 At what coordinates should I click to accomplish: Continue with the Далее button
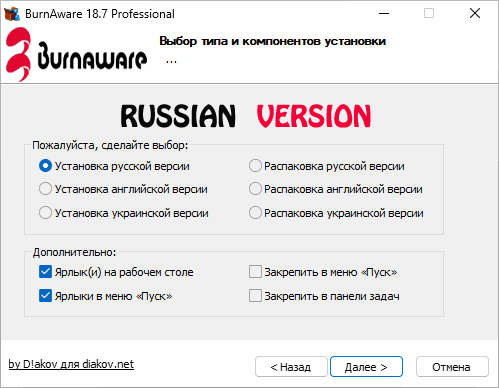pos(366,367)
